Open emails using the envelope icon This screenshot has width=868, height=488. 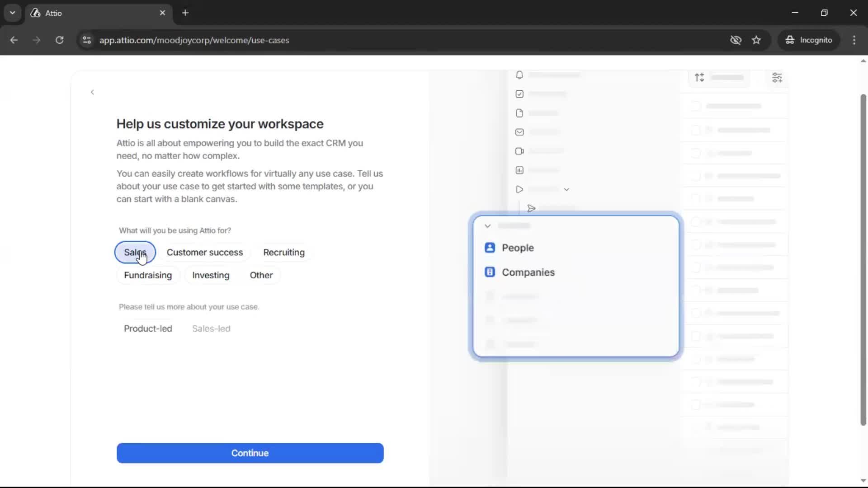click(519, 132)
